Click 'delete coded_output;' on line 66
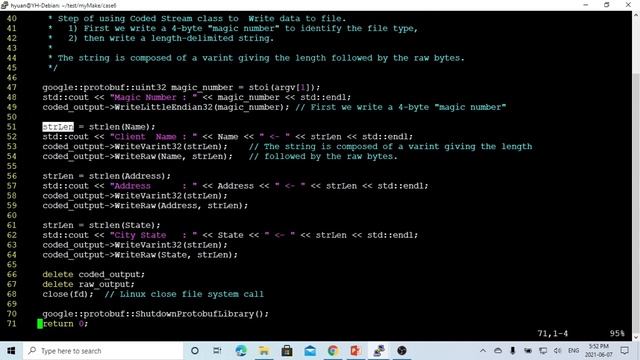 point(93,274)
